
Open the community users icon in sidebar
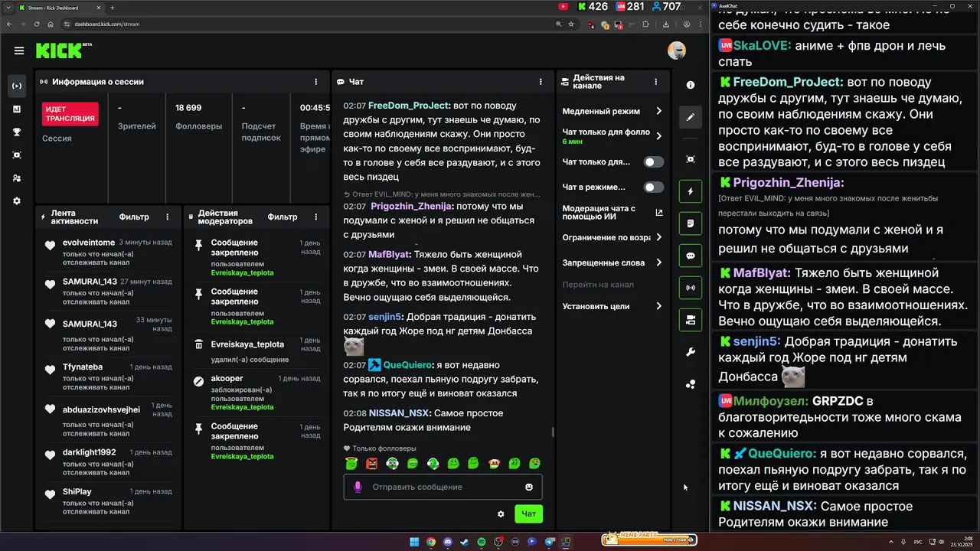(17, 178)
